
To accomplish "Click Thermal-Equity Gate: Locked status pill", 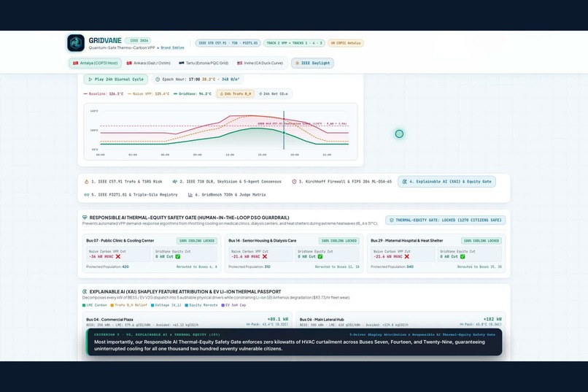I will tap(445, 220).
